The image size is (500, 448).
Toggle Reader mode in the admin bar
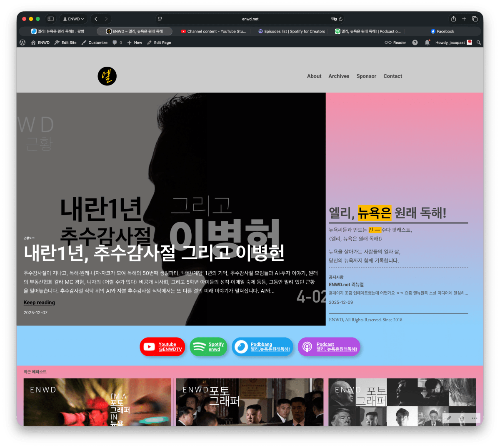(x=395, y=42)
